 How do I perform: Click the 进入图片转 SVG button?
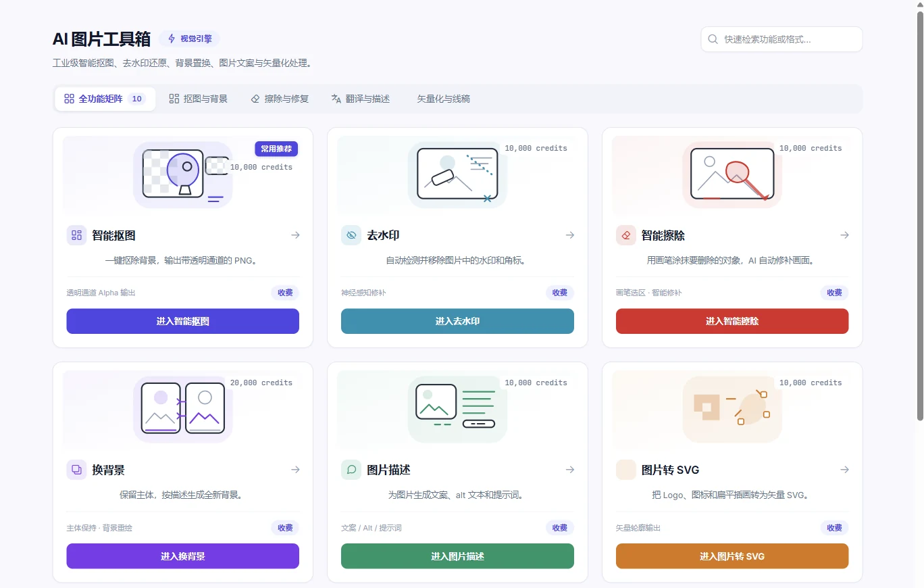pos(732,556)
